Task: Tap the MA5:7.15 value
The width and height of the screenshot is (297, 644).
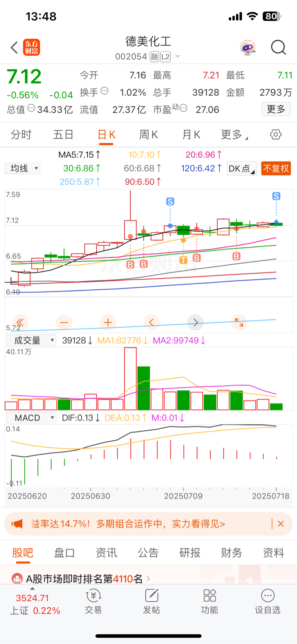Action: (x=79, y=155)
